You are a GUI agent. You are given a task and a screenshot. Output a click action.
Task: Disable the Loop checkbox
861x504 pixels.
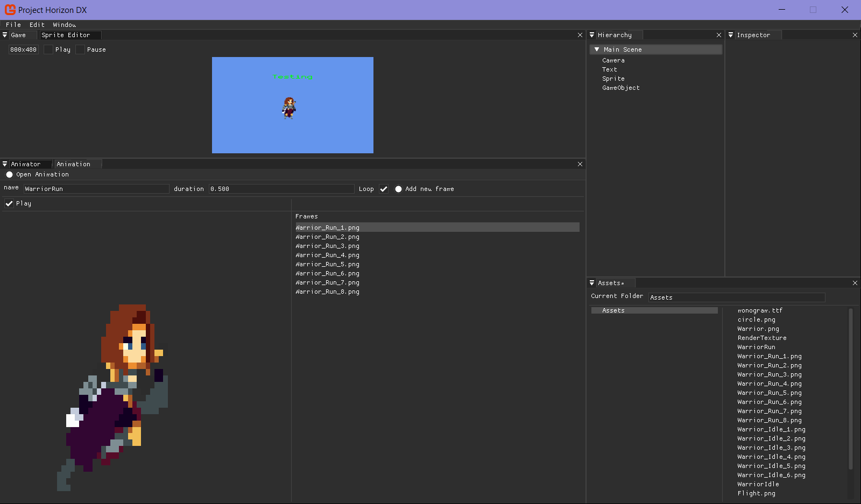384,189
